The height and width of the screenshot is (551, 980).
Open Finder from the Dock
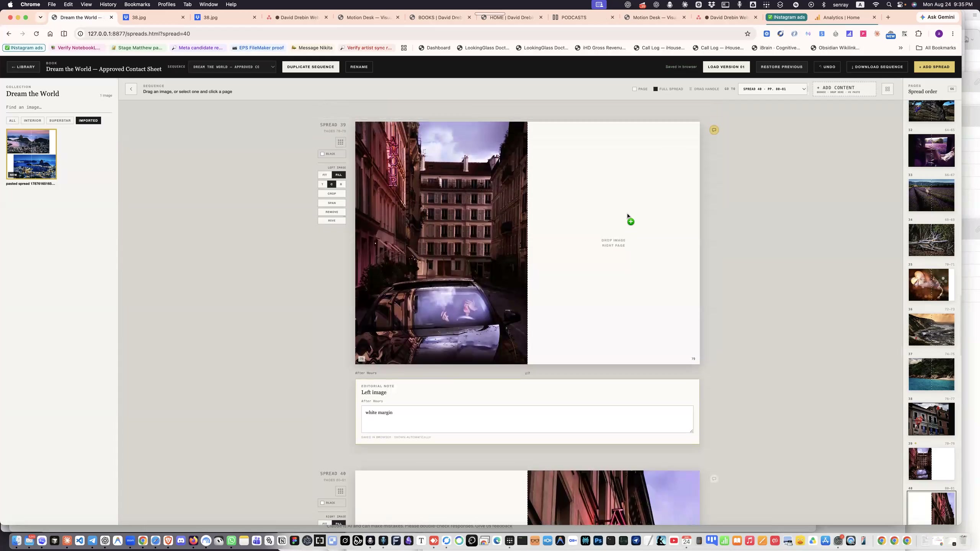(x=16, y=541)
